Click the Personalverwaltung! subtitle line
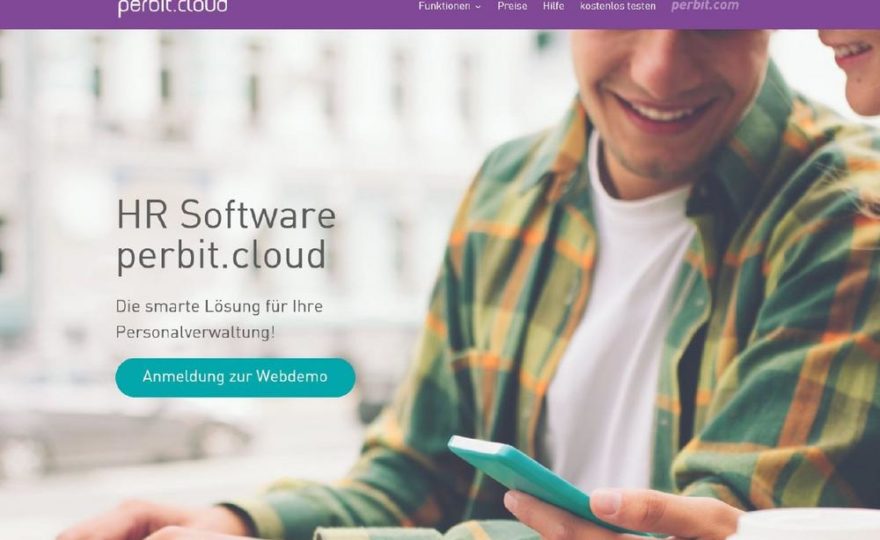 click(x=195, y=332)
